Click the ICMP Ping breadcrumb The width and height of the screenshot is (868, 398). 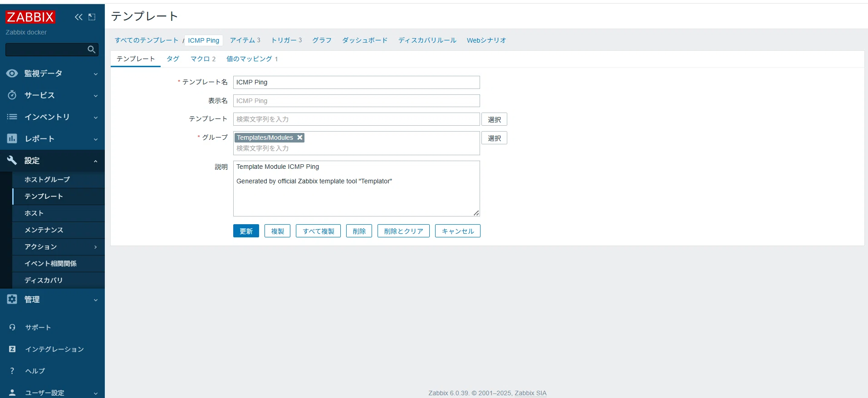tap(204, 40)
